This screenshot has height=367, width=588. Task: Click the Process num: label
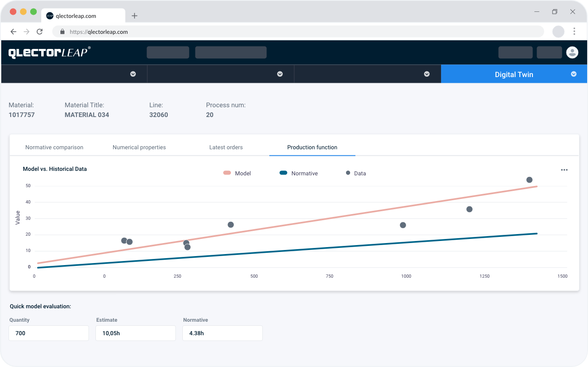tap(226, 105)
